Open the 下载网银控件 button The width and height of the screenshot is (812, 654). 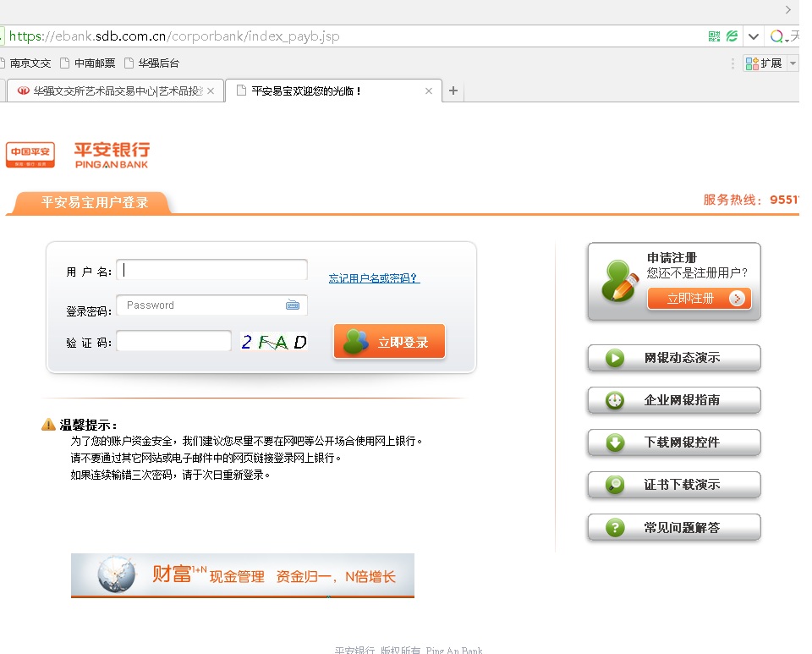(674, 442)
